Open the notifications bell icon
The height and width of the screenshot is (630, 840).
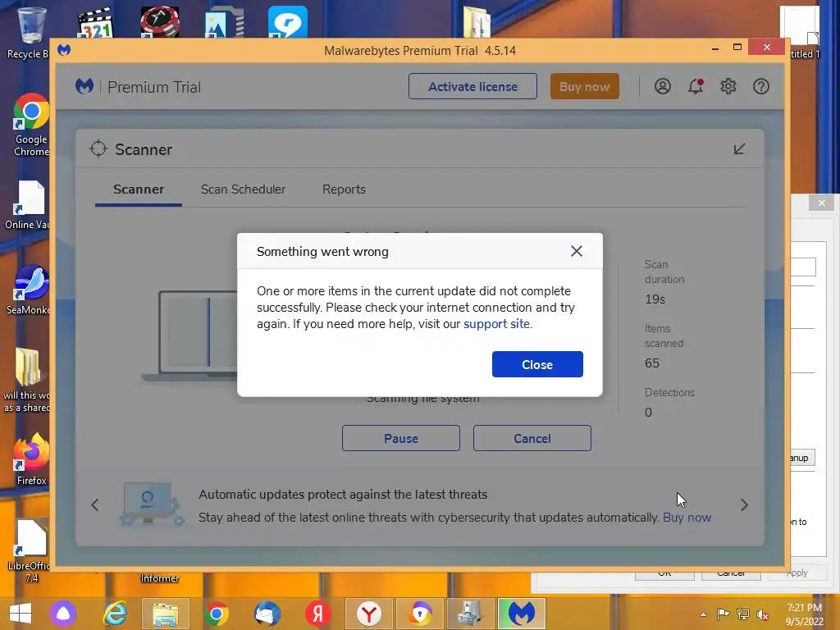pos(696,86)
